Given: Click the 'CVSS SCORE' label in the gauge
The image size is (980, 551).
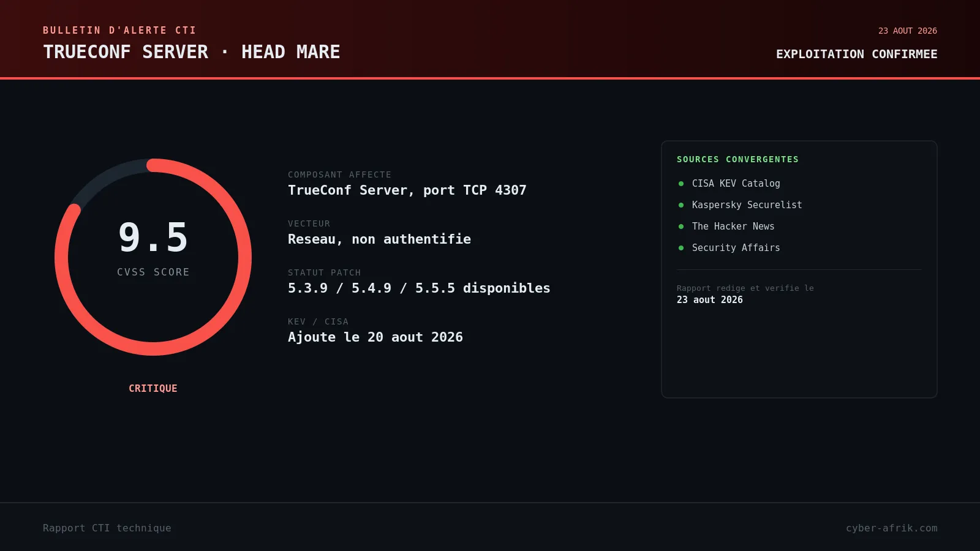Looking at the screenshot, I should click(153, 272).
